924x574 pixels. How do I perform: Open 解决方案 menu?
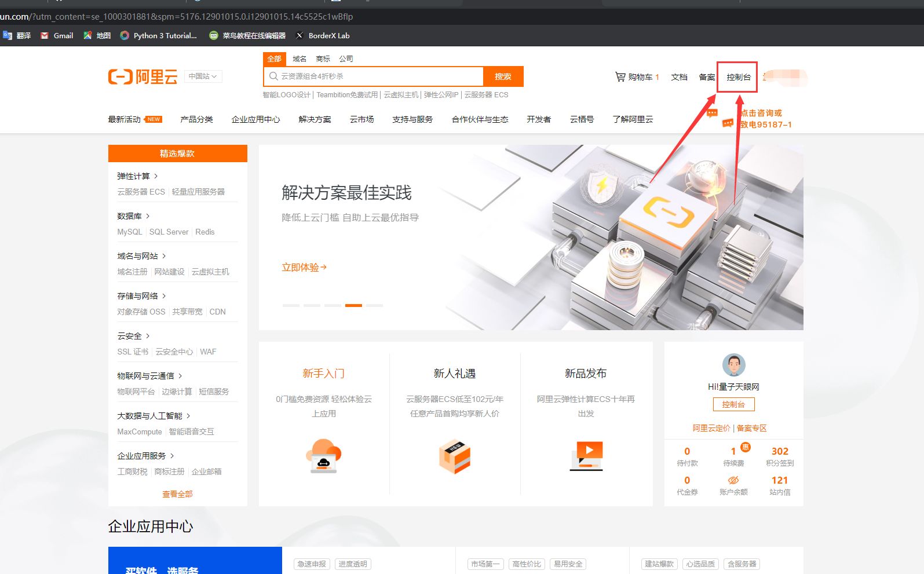click(x=315, y=119)
